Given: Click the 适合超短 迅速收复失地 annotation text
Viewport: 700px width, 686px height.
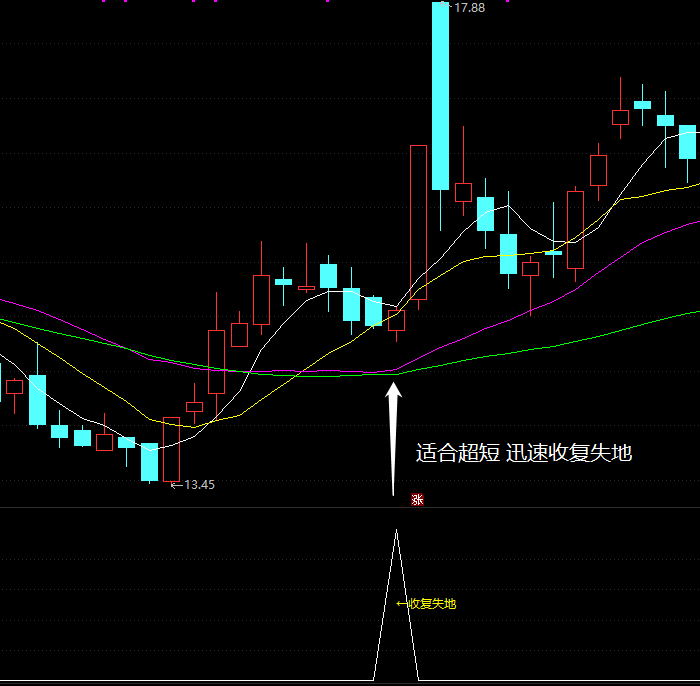Looking at the screenshot, I should tap(524, 453).
